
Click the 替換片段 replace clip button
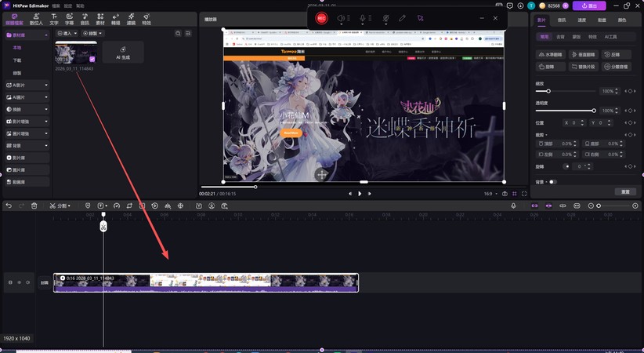(x=583, y=67)
